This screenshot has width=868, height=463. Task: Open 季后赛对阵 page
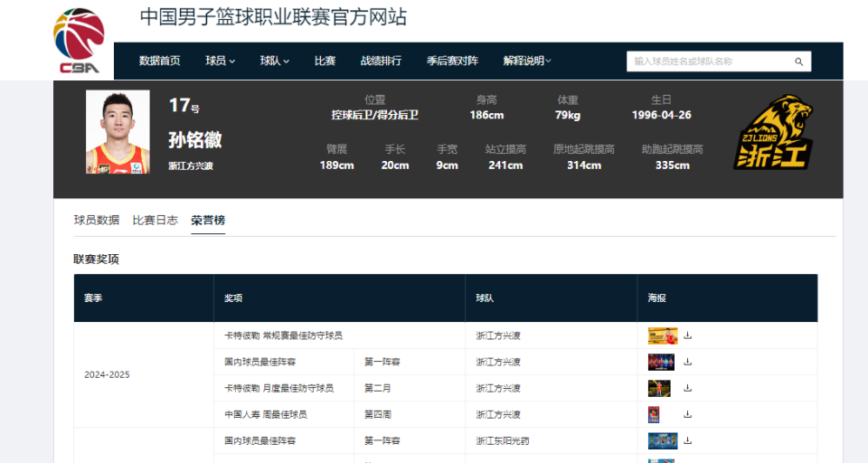tap(452, 61)
